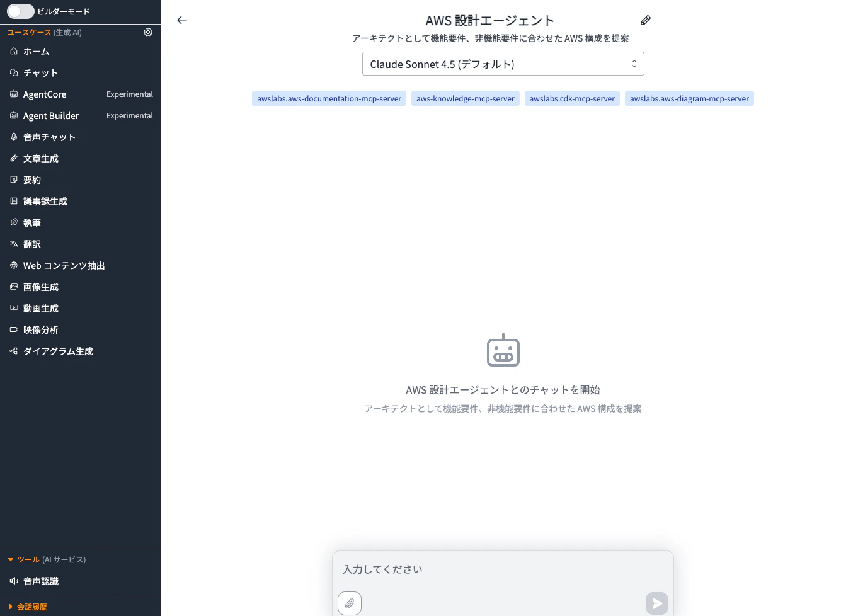Screen dimensions: 841x616
Task: Click the チャット speech bubble icon
Action: pos(14,72)
